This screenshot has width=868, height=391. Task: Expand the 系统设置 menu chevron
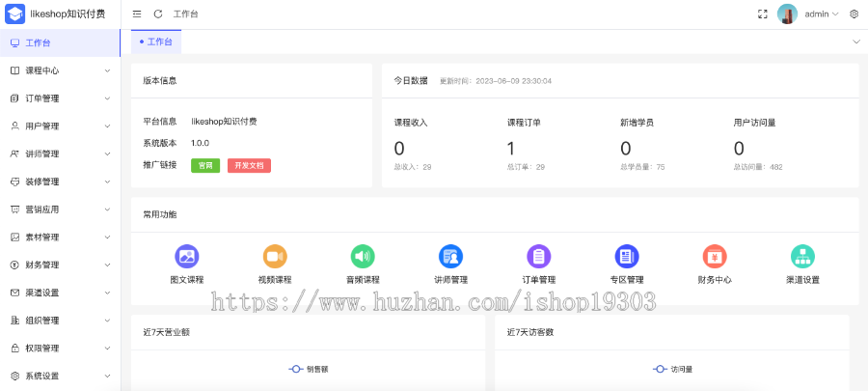[107, 376]
